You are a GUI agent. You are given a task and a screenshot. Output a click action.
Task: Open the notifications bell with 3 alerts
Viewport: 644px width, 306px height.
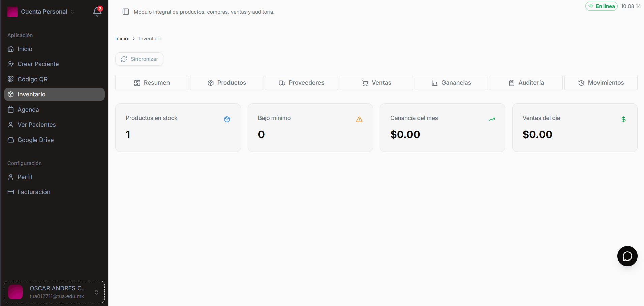[97, 11]
